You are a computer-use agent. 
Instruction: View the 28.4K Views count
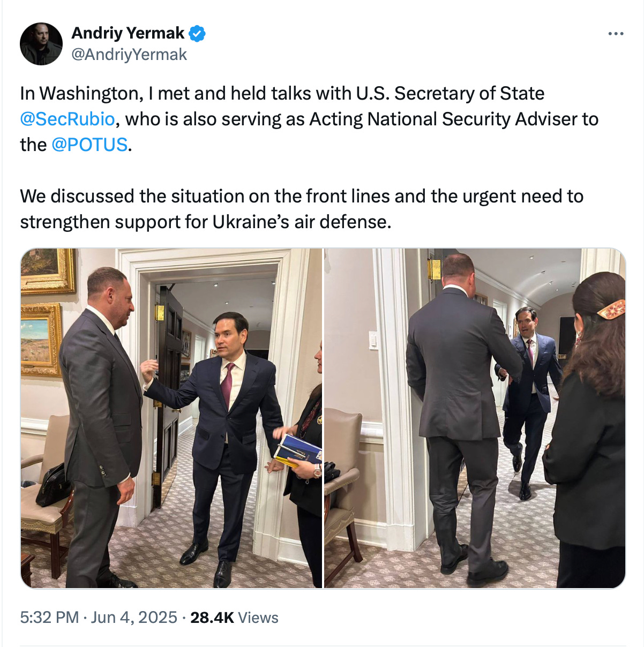(x=234, y=618)
